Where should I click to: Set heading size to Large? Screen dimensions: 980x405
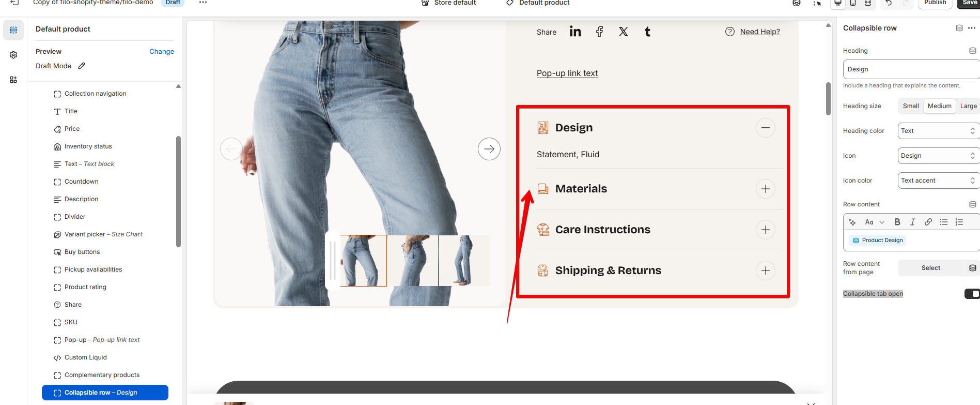[x=968, y=106]
